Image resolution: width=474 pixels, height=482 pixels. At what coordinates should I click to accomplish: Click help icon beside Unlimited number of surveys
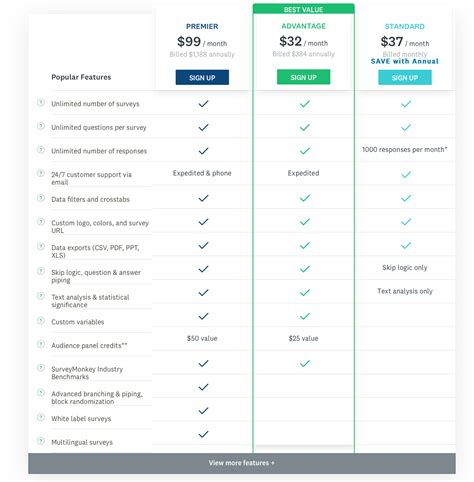pyautogui.click(x=41, y=102)
